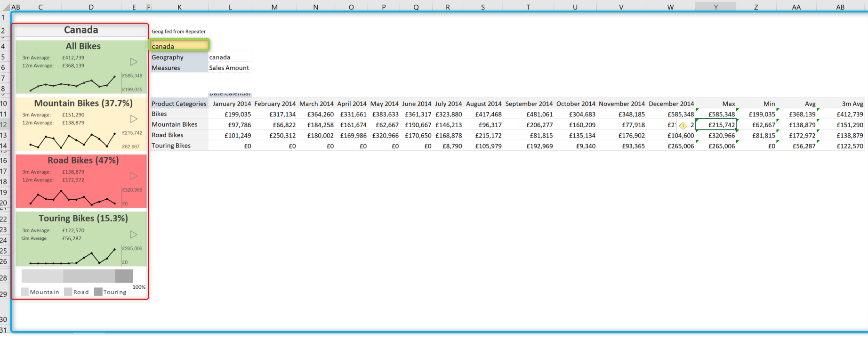Click the arrow icon in All Bikes panel
Screen dimensions: 868x342
134,62
